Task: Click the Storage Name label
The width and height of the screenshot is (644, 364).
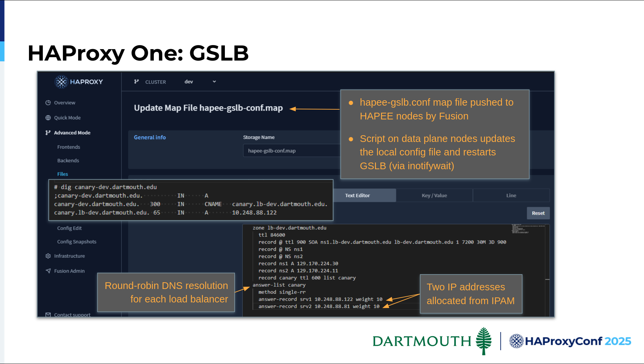Action: point(259,137)
